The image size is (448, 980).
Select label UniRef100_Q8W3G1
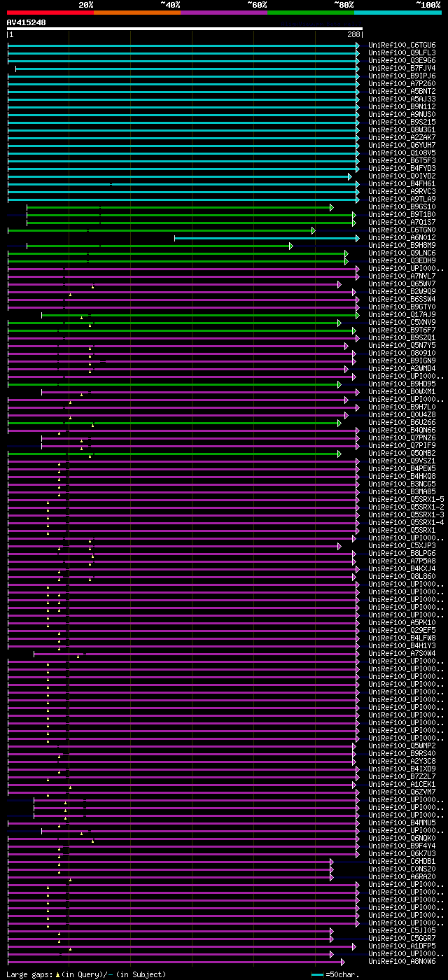tap(402, 129)
